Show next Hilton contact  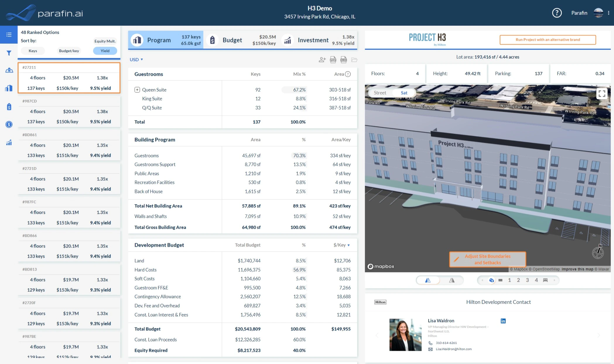pyautogui.click(x=599, y=335)
